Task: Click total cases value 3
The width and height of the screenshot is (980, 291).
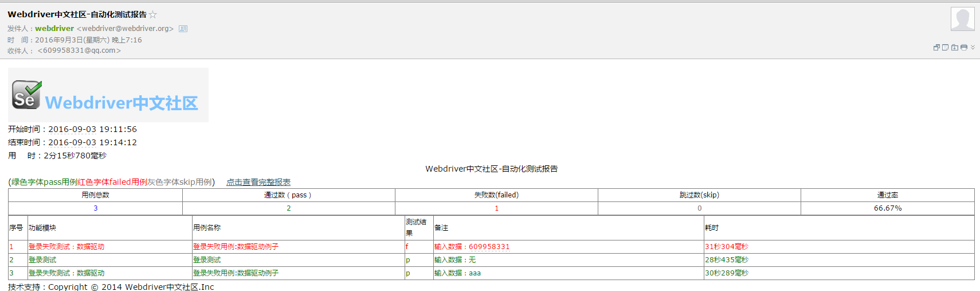Action: click(x=96, y=208)
